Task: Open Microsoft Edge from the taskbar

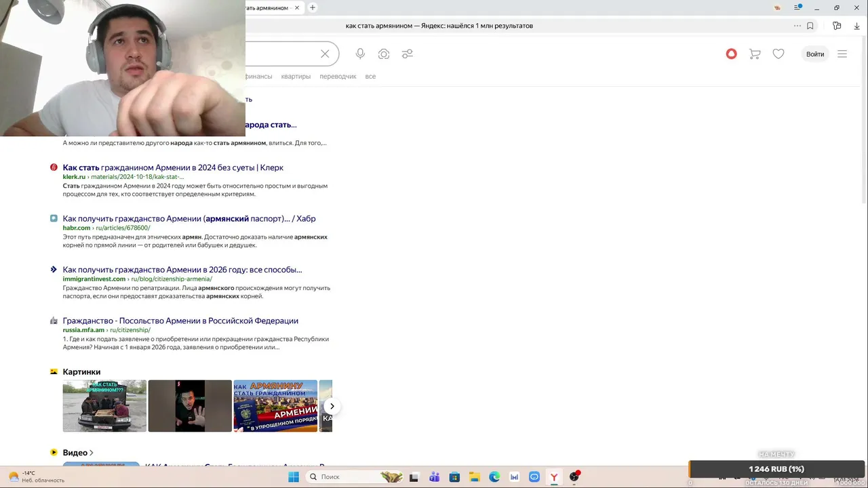Action: click(494, 477)
